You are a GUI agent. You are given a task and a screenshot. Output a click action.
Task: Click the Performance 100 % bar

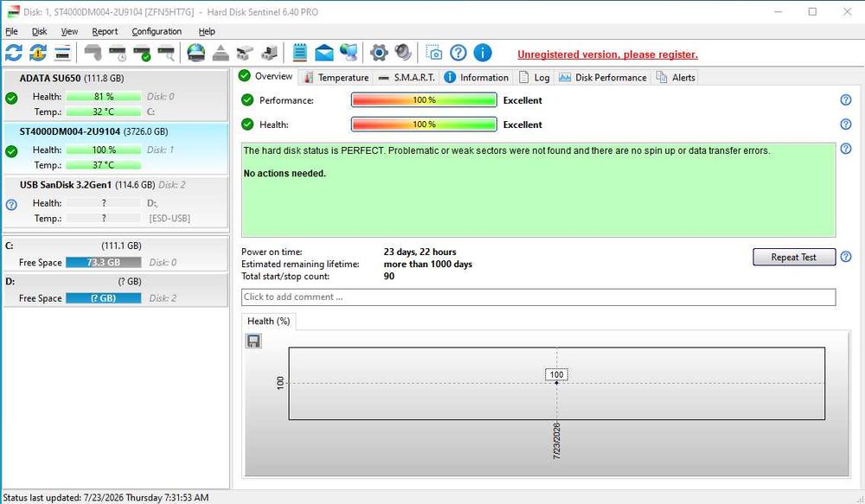pyautogui.click(x=424, y=99)
